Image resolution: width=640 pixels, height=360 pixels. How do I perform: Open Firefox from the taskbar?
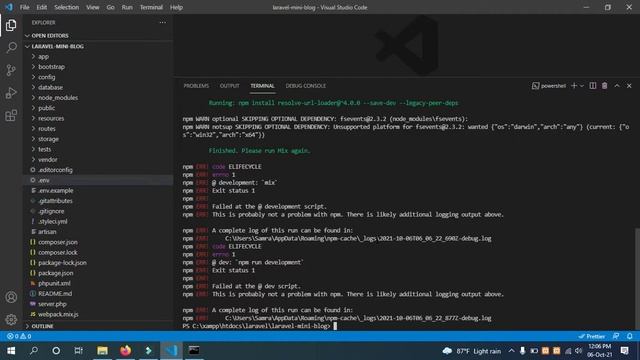coord(125,351)
